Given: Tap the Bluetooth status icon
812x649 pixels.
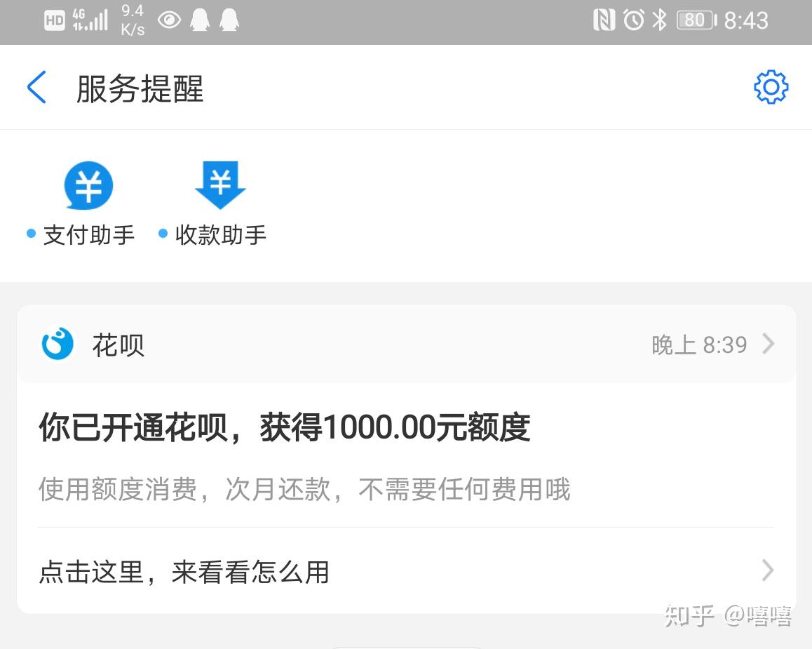Looking at the screenshot, I should tap(659, 21).
